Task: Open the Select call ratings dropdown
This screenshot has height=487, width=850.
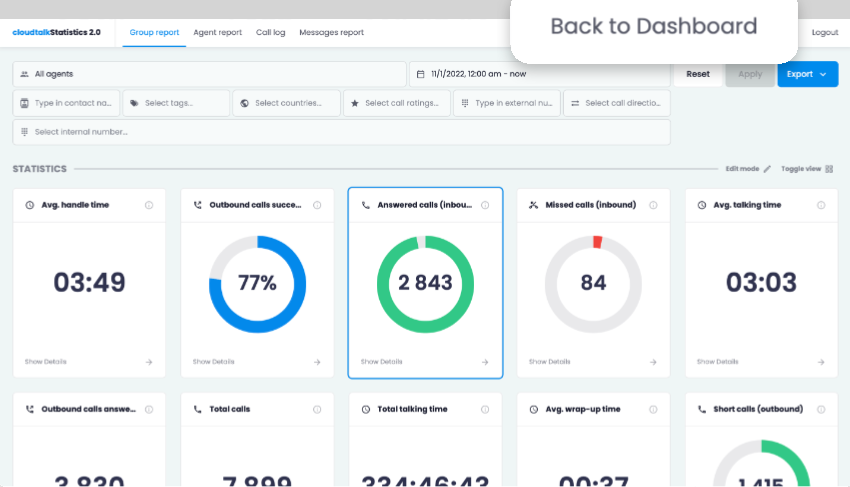Action: (397, 103)
